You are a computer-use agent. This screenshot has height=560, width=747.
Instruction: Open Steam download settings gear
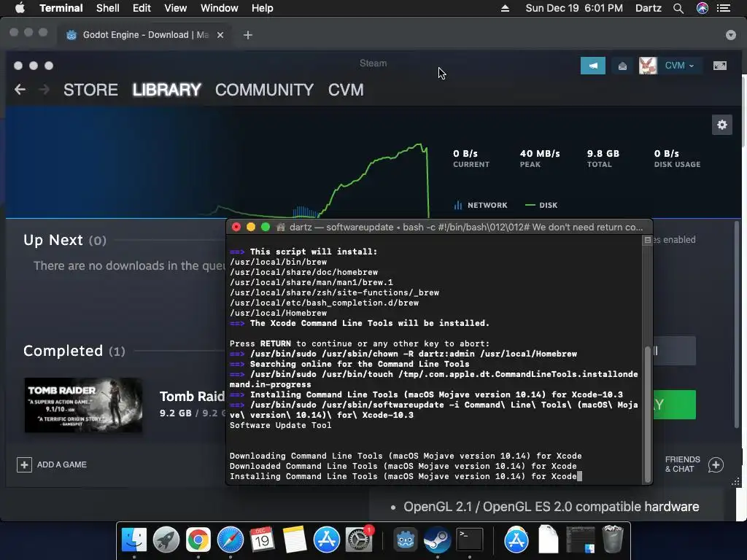click(722, 125)
